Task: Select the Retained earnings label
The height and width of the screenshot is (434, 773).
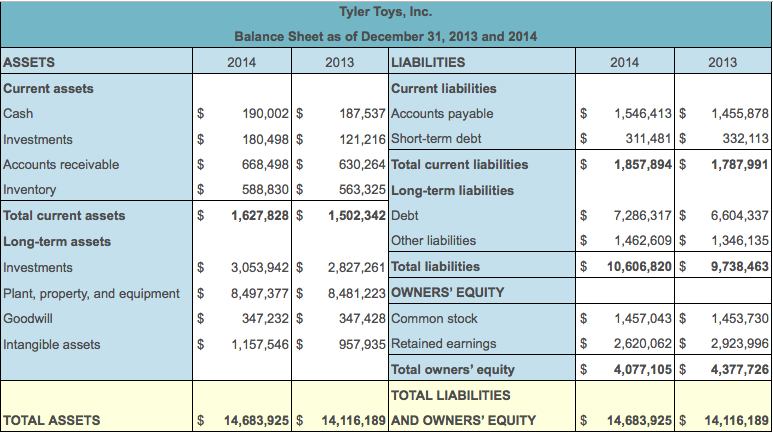Action: point(444,344)
